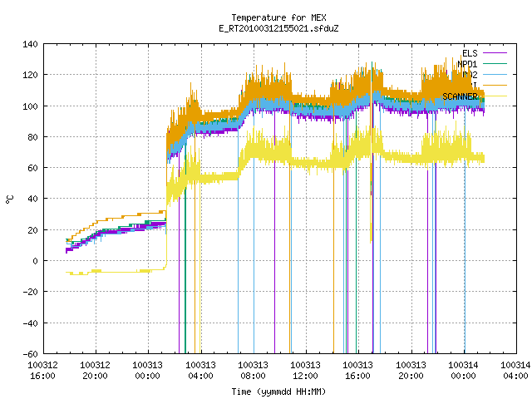Click the 20 y-axis tick label
Screen dimensions: 532x399
pos(33,230)
